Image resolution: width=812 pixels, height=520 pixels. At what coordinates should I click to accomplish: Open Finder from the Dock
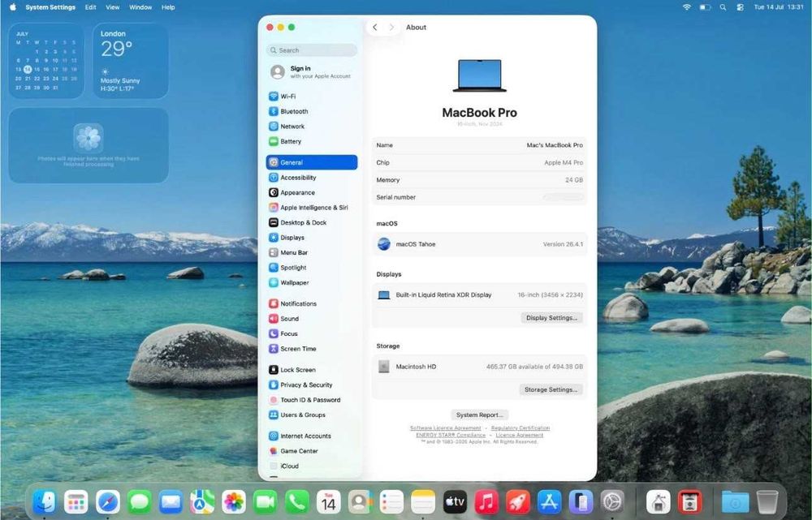pyautogui.click(x=45, y=502)
